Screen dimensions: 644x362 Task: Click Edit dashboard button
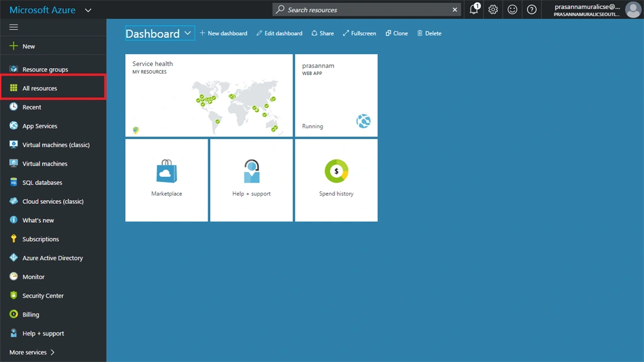pos(279,33)
